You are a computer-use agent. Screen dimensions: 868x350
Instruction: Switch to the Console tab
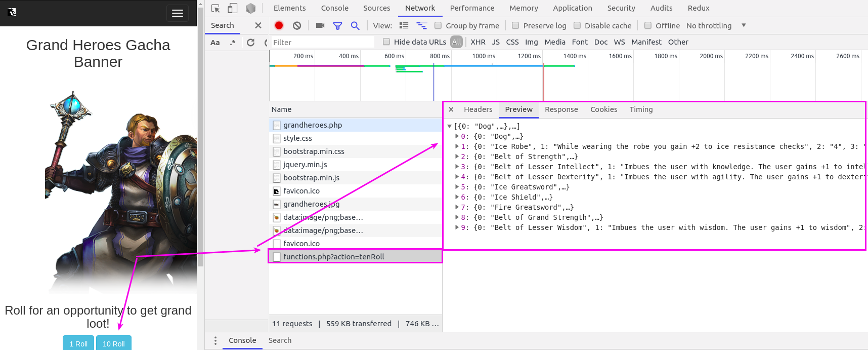[x=334, y=8]
